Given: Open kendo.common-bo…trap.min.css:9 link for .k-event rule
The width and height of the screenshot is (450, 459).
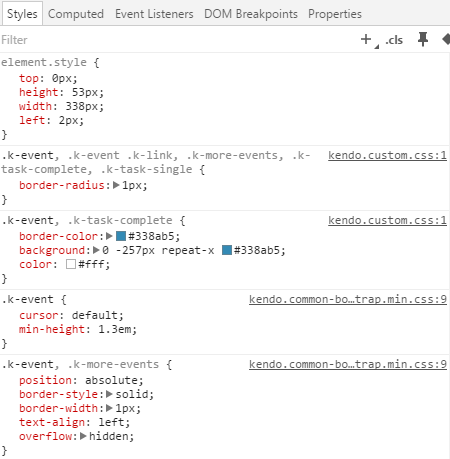Looking at the screenshot, I should point(348,299).
